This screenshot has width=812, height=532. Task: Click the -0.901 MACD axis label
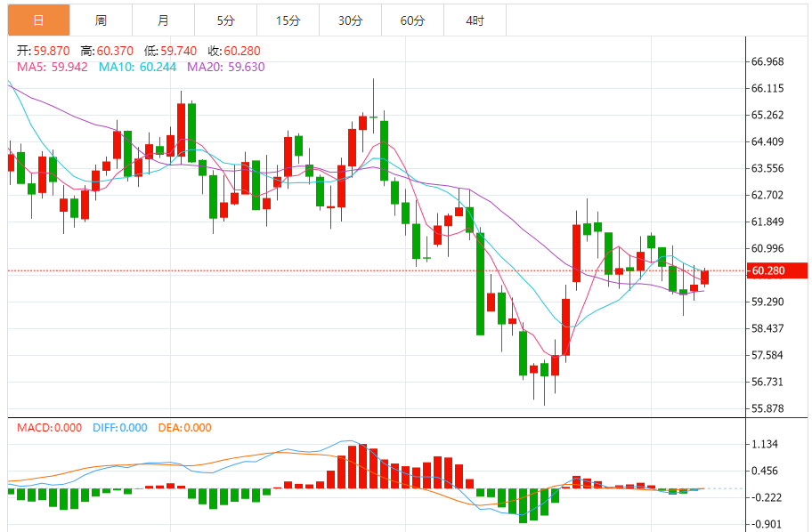pyautogui.click(x=766, y=524)
